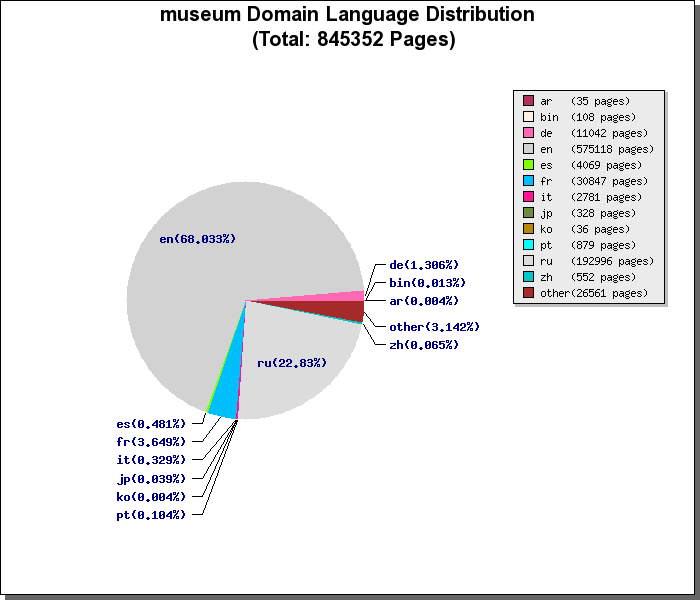
Task: Click the it(0.329%) label
Action: (x=151, y=460)
